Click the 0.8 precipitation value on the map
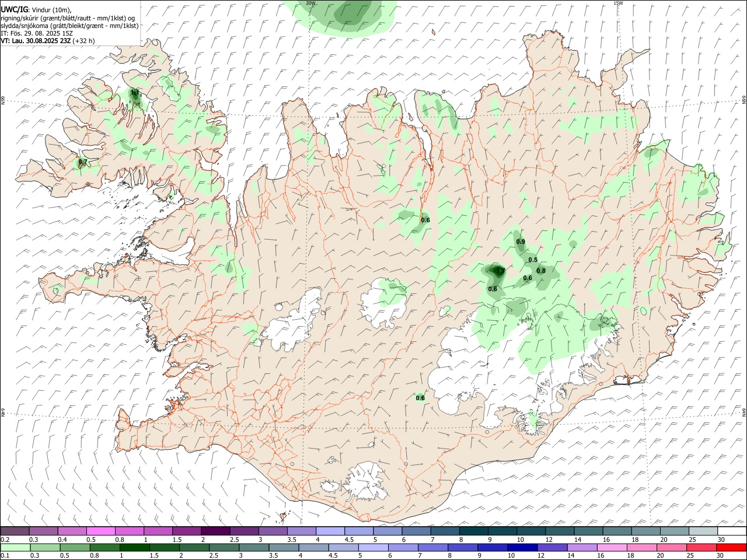The image size is (747, 560). tap(541, 271)
